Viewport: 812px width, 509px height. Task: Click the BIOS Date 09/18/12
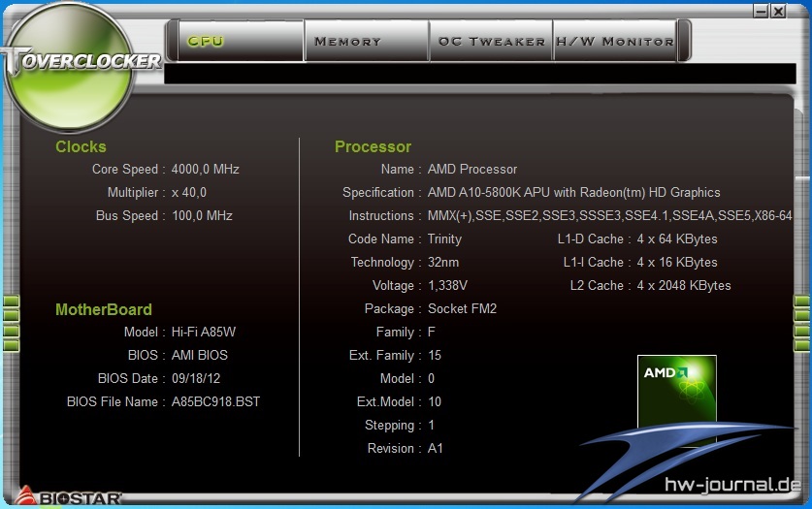pos(196,379)
